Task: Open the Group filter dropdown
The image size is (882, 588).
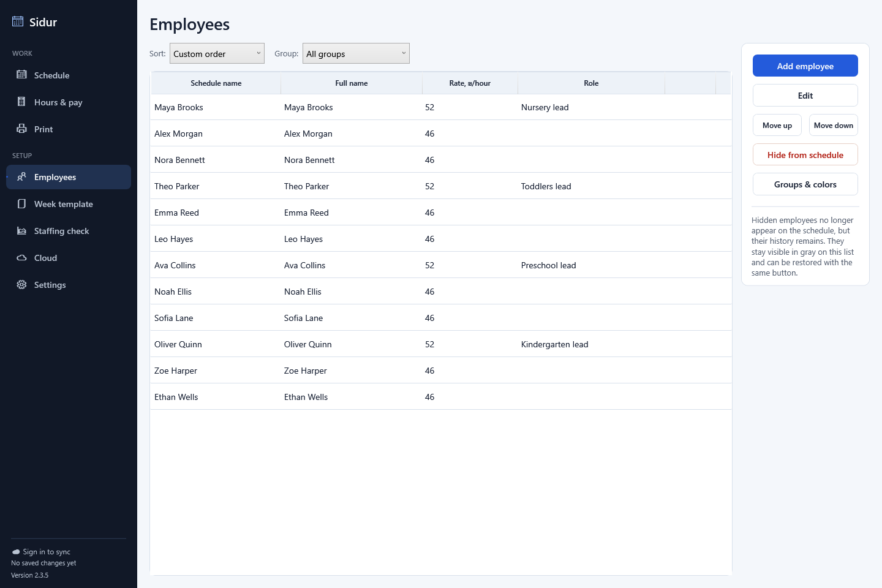Action: (356, 53)
